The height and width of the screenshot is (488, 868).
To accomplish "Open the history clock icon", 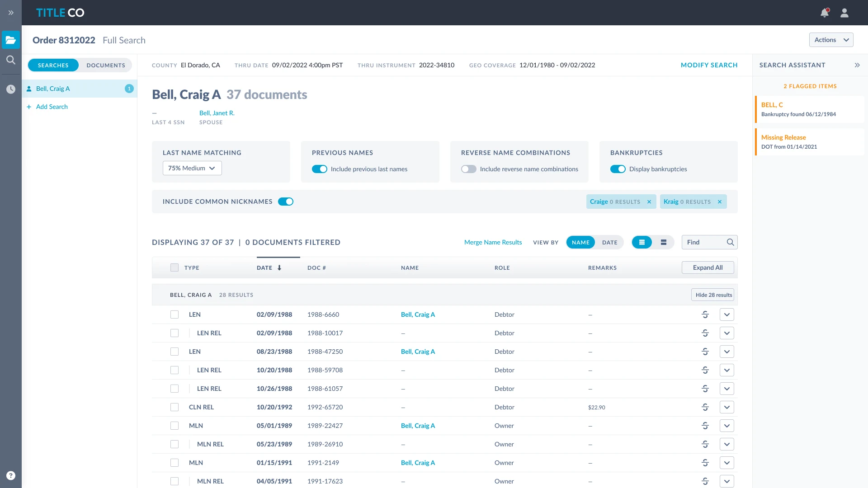I will 11,89.
